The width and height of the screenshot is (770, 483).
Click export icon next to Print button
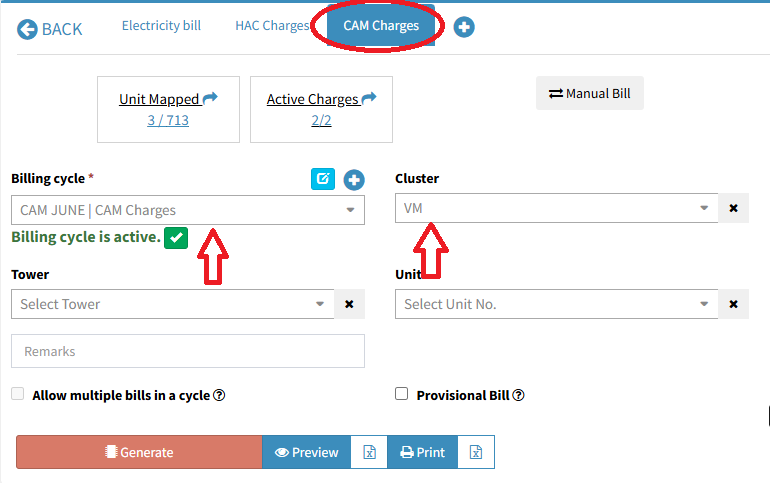click(x=476, y=452)
